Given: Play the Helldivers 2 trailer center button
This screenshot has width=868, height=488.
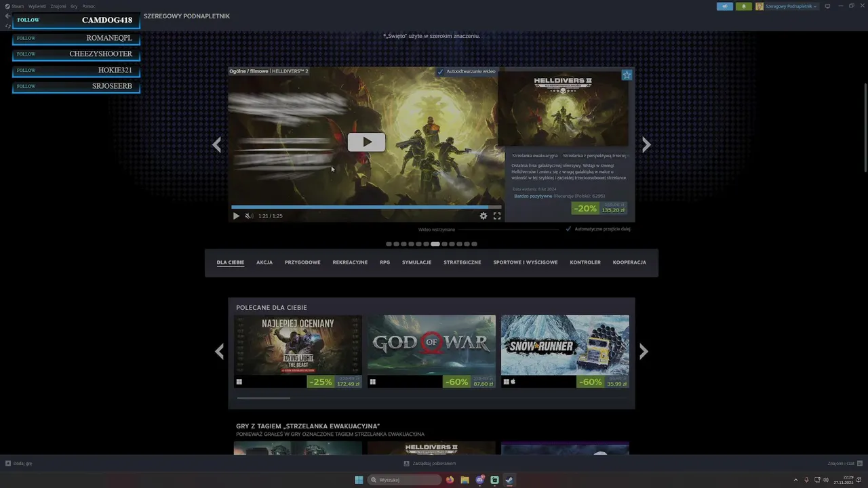Looking at the screenshot, I should (x=366, y=142).
